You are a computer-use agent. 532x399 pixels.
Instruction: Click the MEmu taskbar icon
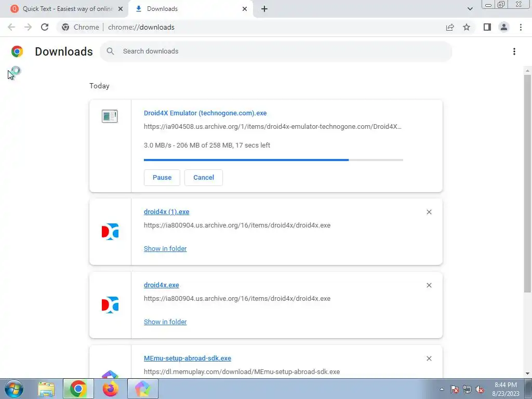click(x=143, y=389)
